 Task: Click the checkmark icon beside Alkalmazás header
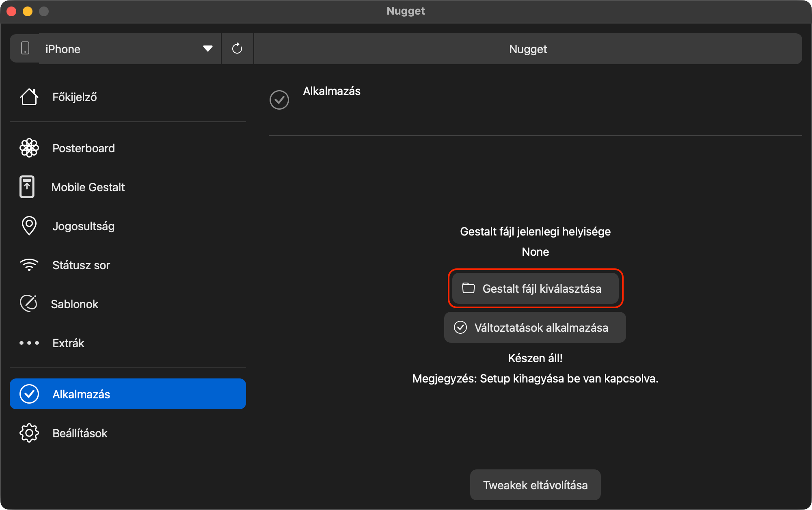[x=279, y=100]
